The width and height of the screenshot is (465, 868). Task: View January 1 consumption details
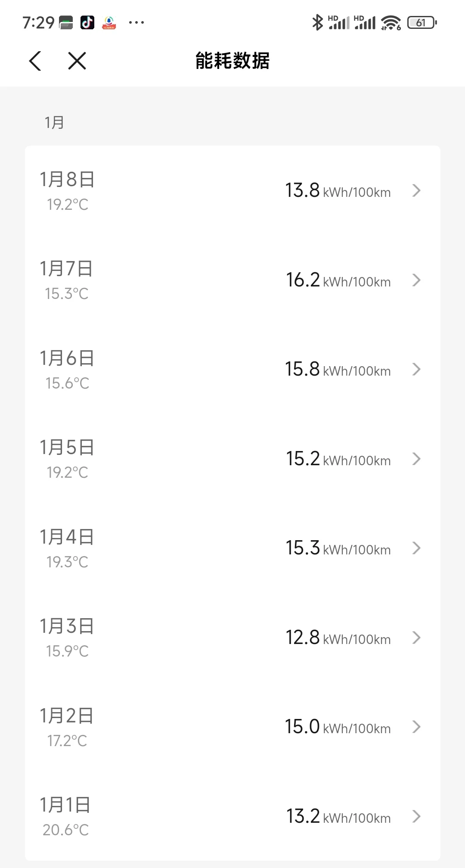pos(232,816)
